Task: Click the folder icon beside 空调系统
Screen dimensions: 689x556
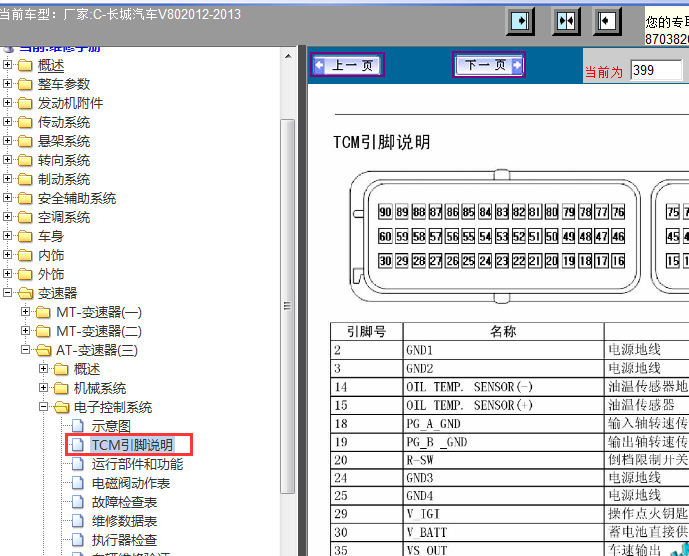Action: [25, 217]
